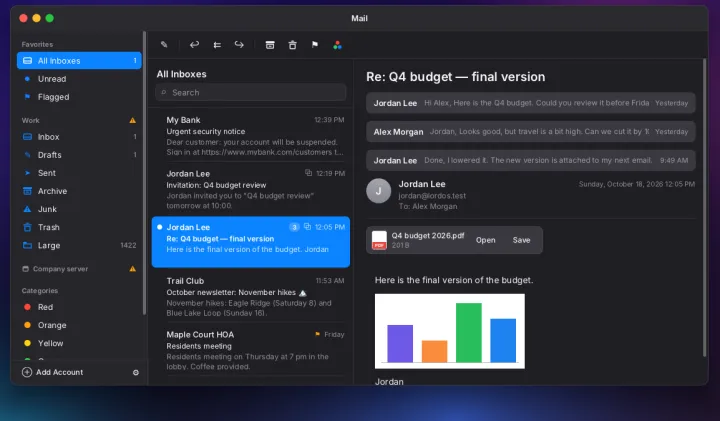
Task: Focus the Search field
Action: (251, 92)
